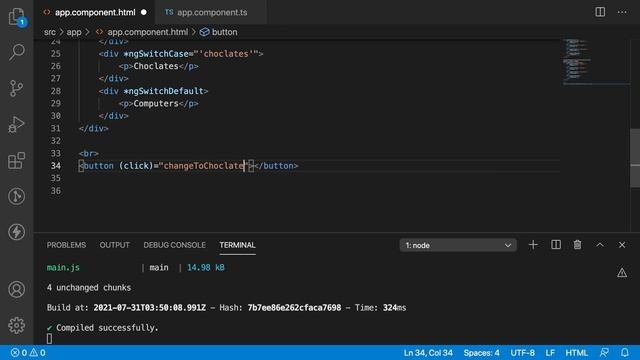This screenshot has width=640, height=360.
Task: Kill the terminal with trash icon
Action: click(577, 245)
